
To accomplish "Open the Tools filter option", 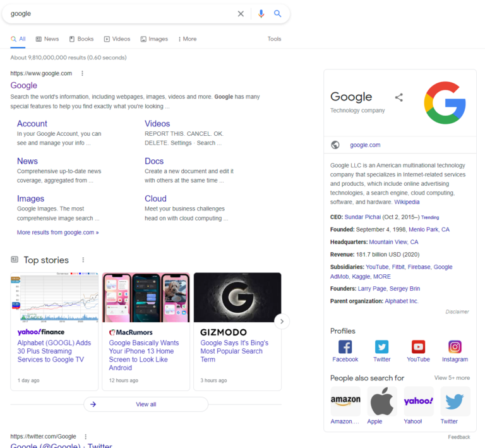I will click(x=274, y=39).
